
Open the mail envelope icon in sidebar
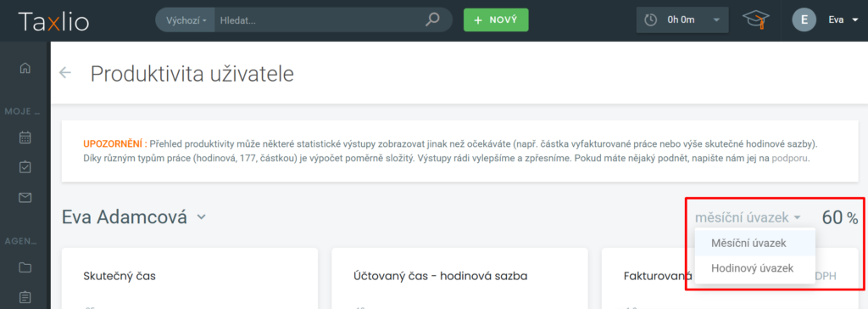[x=25, y=197]
